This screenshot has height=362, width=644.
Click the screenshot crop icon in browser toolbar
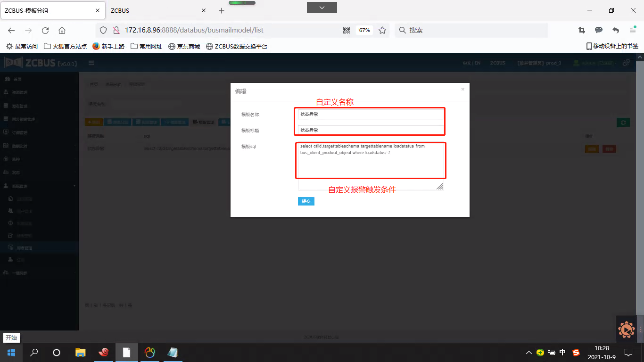(582, 30)
